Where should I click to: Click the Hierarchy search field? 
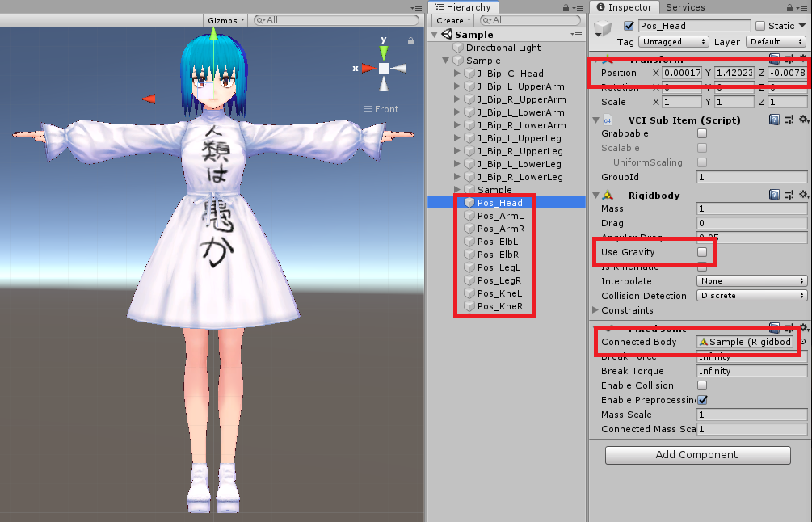point(530,20)
